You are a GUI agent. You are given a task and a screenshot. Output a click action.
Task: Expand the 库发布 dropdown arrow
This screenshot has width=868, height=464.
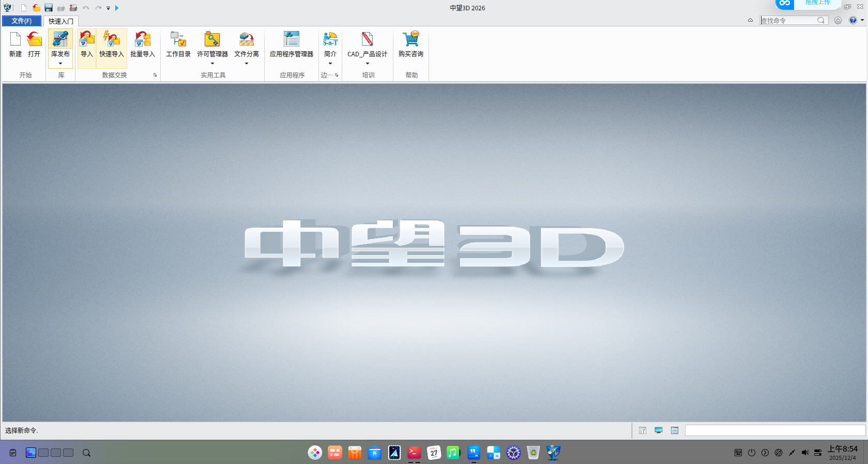(x=60, y=64)
